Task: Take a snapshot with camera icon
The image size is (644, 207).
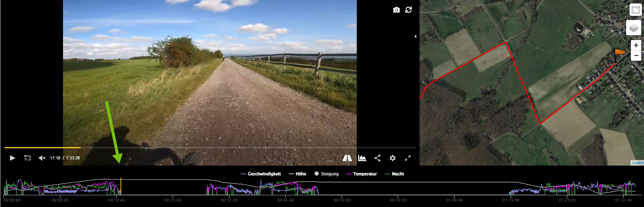Action: 396,10
